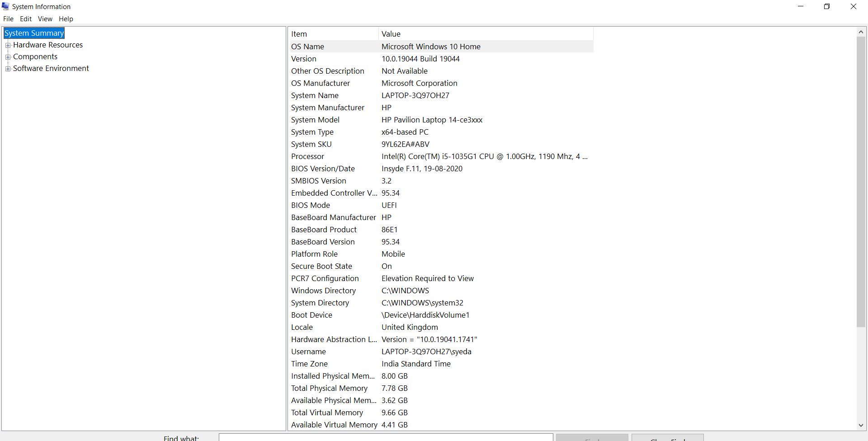
Task: Click the HP Pavilion Laptop 14-ce3xxx value
Action: click(x=432, y=120)
